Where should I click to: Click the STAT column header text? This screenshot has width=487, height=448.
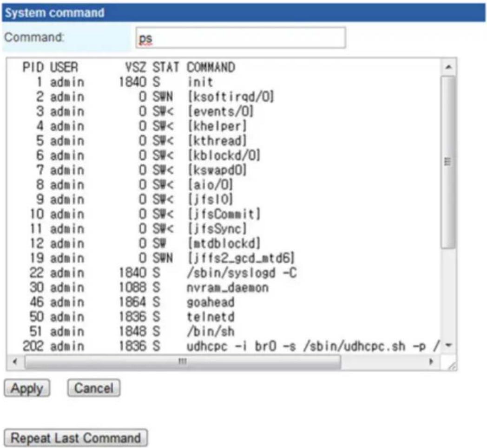(x=165, y=67)
